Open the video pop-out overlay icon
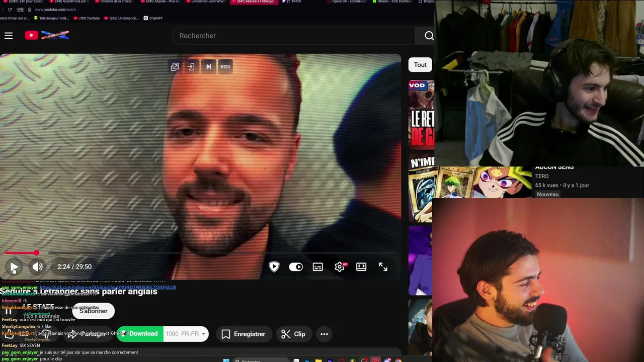This screenshot has height=362, width=644. (x=175, y=66)
